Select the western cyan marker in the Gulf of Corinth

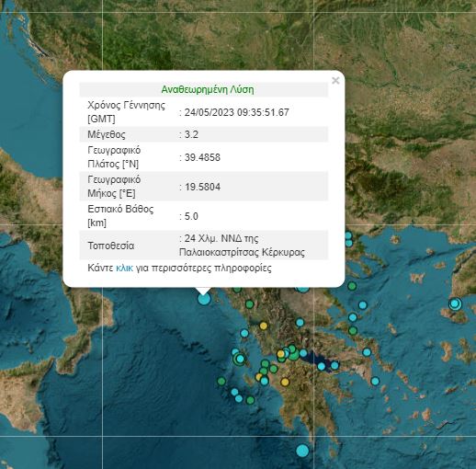(x=322, y=366)
